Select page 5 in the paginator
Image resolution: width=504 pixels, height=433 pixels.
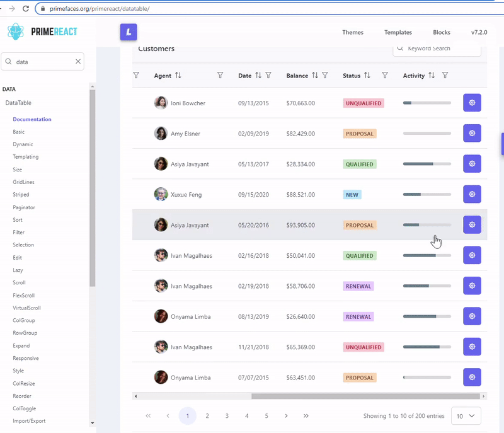pos(266,416)
